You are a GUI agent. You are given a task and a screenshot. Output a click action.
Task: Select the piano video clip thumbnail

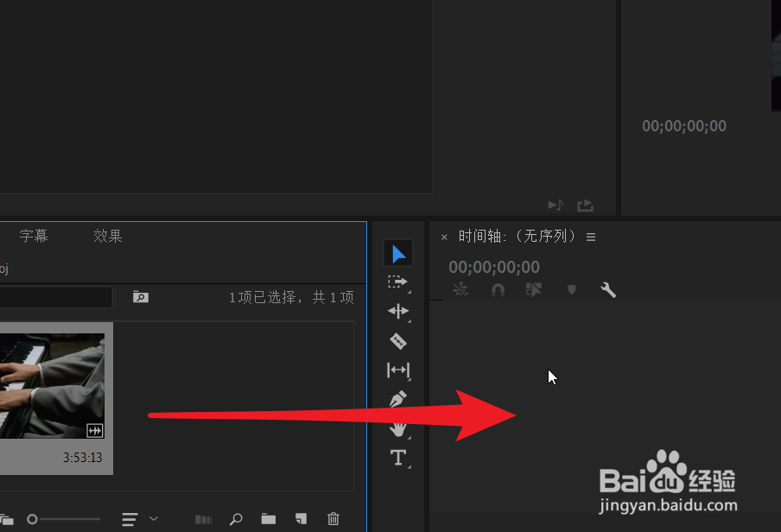point(52,386)
